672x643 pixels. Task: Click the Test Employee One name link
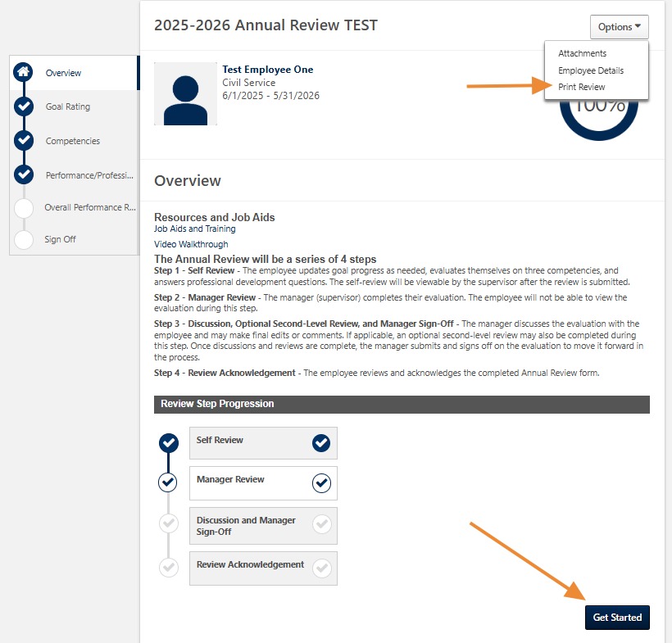tap(267, 70)
